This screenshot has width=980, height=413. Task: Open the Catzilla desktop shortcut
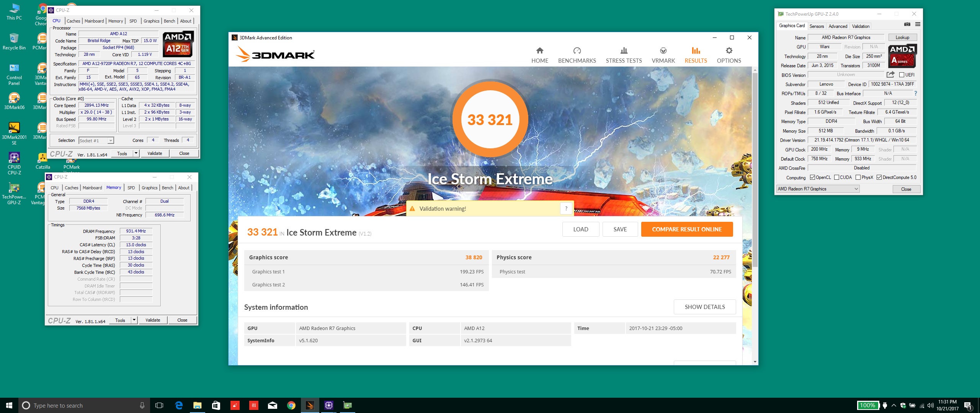click(x=43, y=161)
